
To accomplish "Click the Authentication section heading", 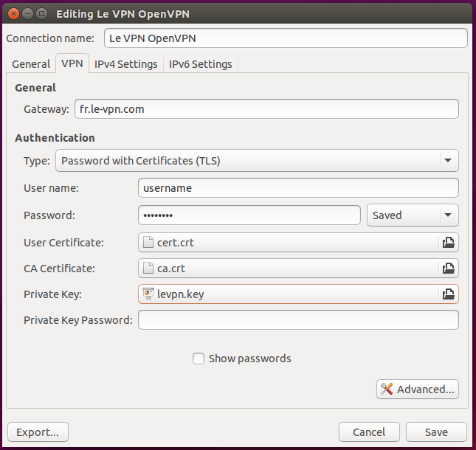I will click(x=55, y=138).
